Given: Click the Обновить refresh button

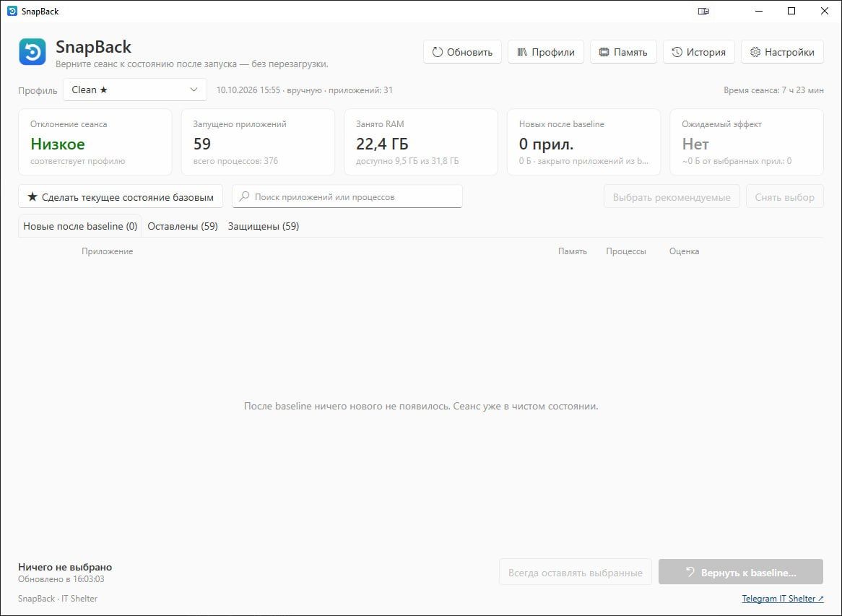Looking at the screenshot, I should [462, 52].
